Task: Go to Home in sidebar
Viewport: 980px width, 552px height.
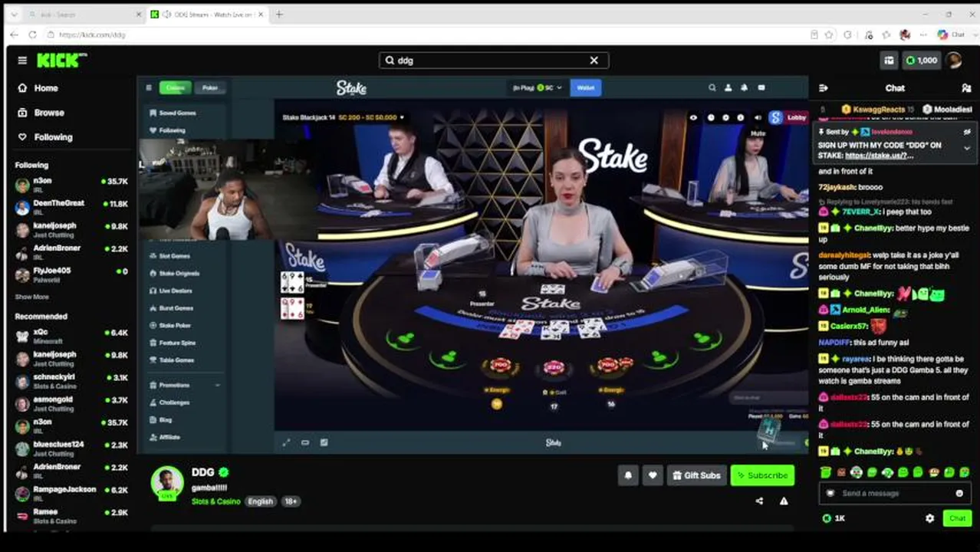Action: [x=38, y=88]
